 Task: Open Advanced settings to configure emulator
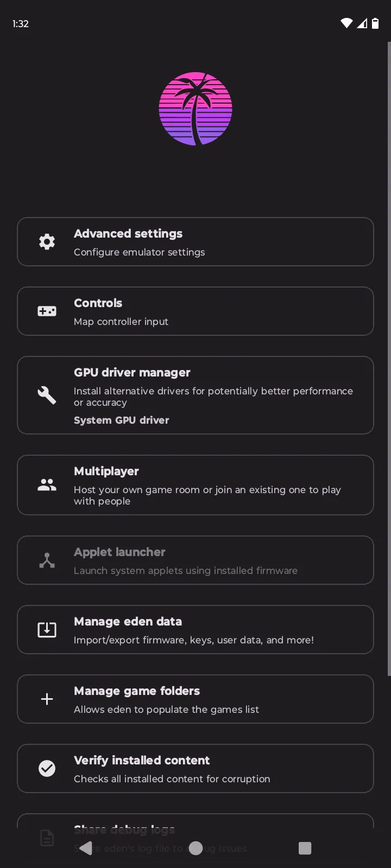[x=195, y=241]
